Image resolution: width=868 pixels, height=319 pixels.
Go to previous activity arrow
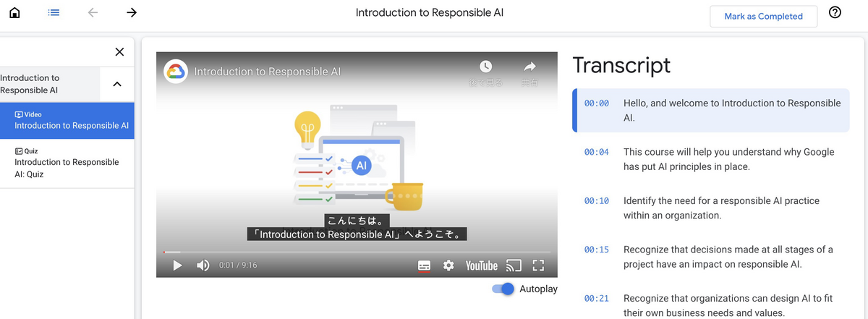(93, 12)
